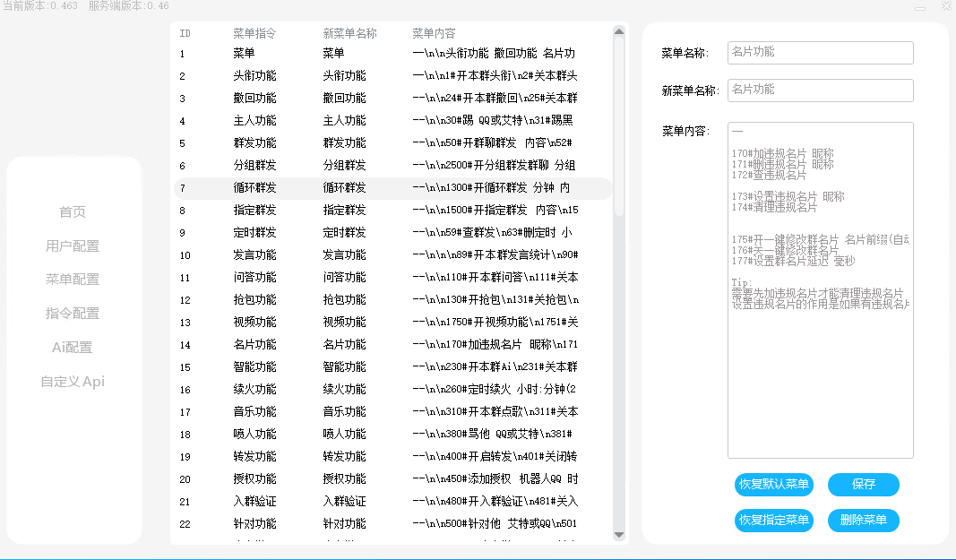Select the 喷人功能 row with ID 18

pos(392,435)
